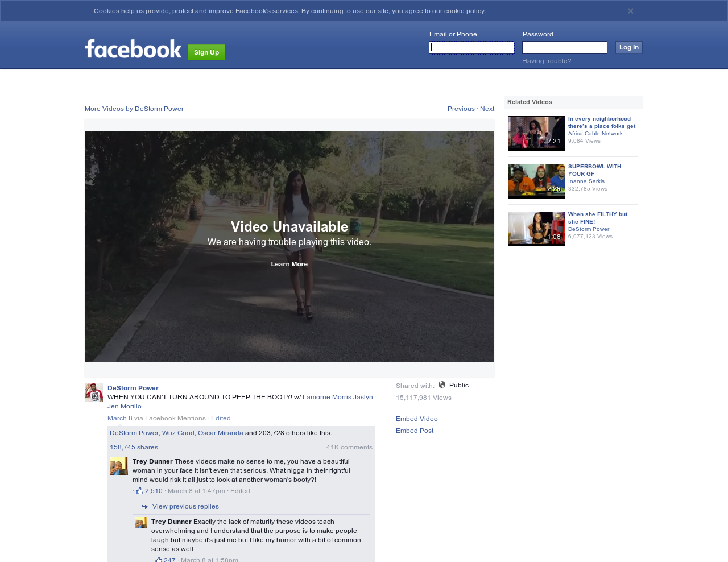Visit the Africa Cable Network page
Screen dimensions: 728x562
pyautogui.click(x=595, y=134)
